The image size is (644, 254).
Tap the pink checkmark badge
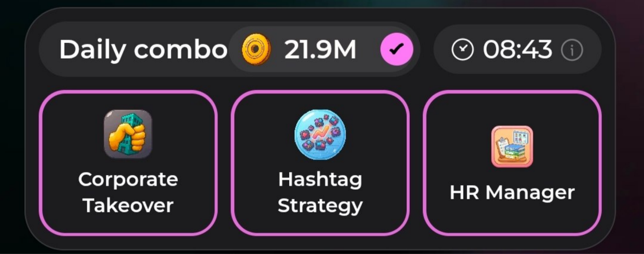coord(397,49)
